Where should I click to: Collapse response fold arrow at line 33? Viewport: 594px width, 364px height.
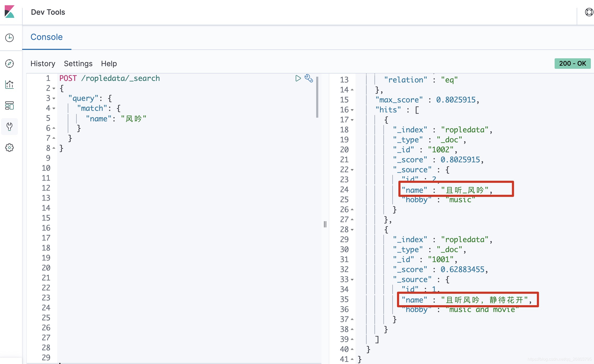point(352,280)
